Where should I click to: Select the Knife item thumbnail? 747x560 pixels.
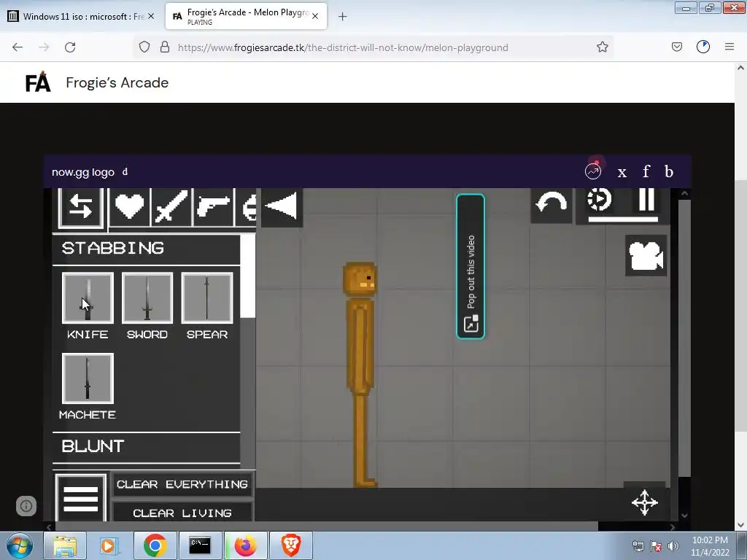click(x=88, y=298)
